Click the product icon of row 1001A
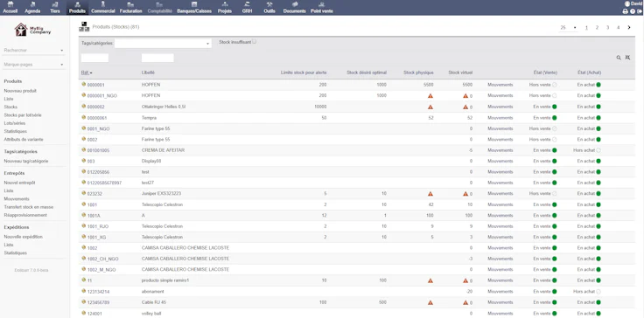 click(x=84, y=215)
